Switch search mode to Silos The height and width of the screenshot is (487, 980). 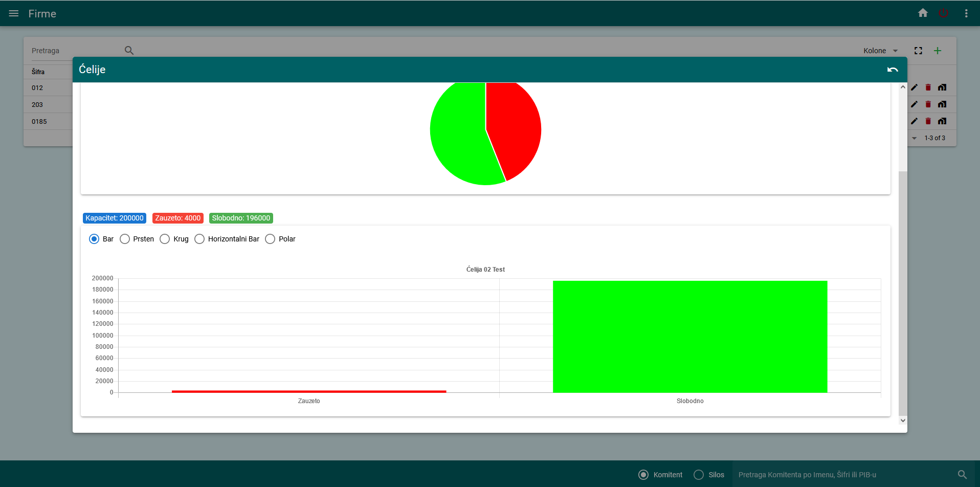(x=699, y=475)
